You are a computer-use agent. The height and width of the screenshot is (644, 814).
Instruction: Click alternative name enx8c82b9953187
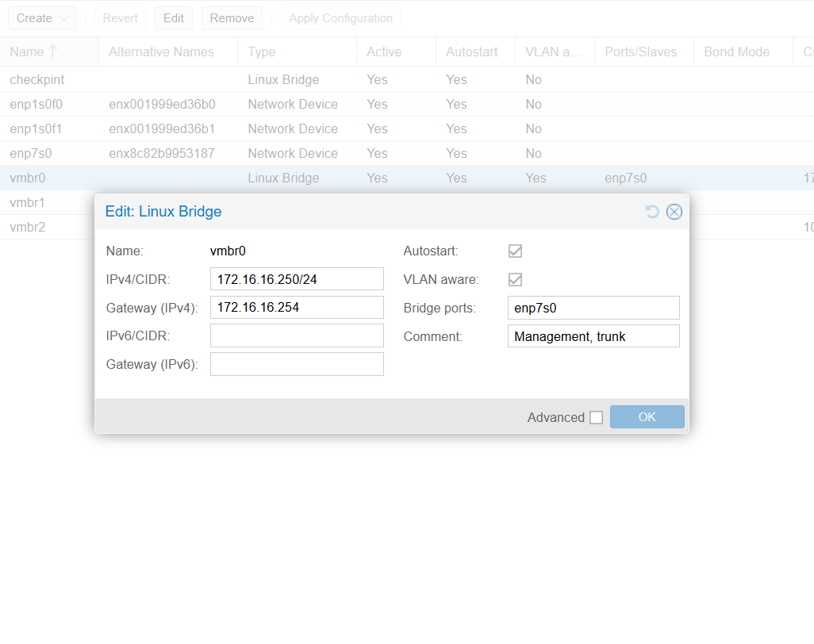(161, 154)
